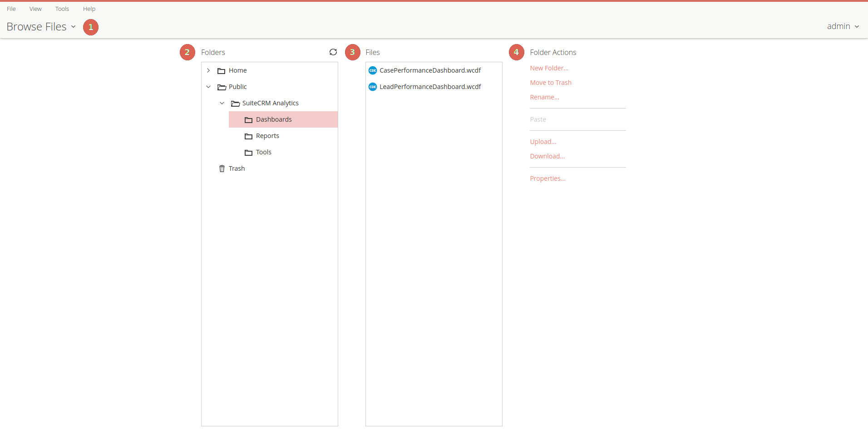The height and width of the screenshot is (435, 868).
Task: Click the Dashboards folder icon
Action: (248, 120)
